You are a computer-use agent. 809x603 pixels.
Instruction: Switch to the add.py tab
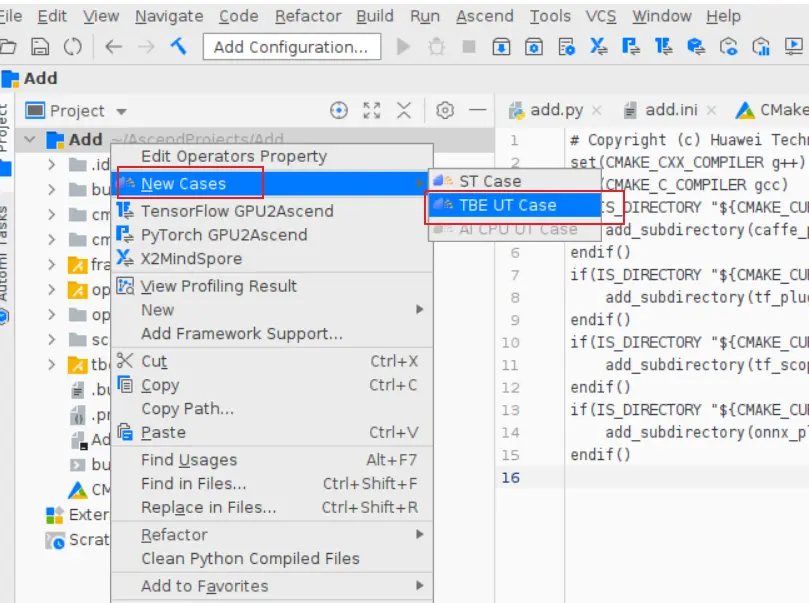tap(555, 110)
